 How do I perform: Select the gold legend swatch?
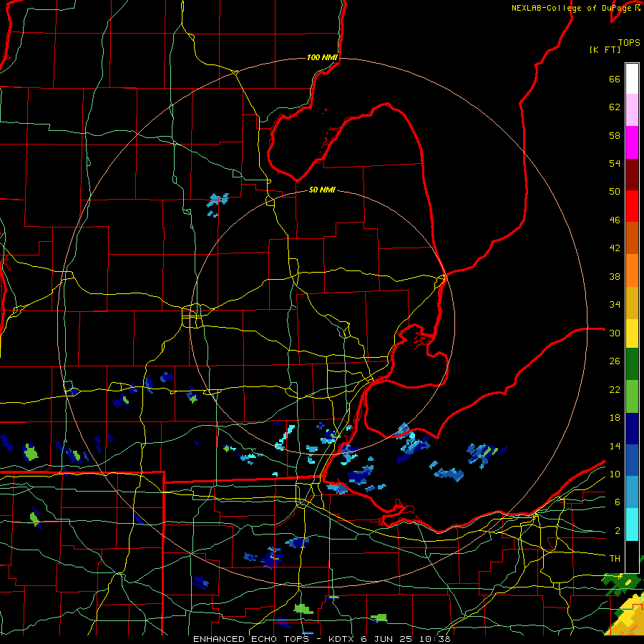pos(632,303)
